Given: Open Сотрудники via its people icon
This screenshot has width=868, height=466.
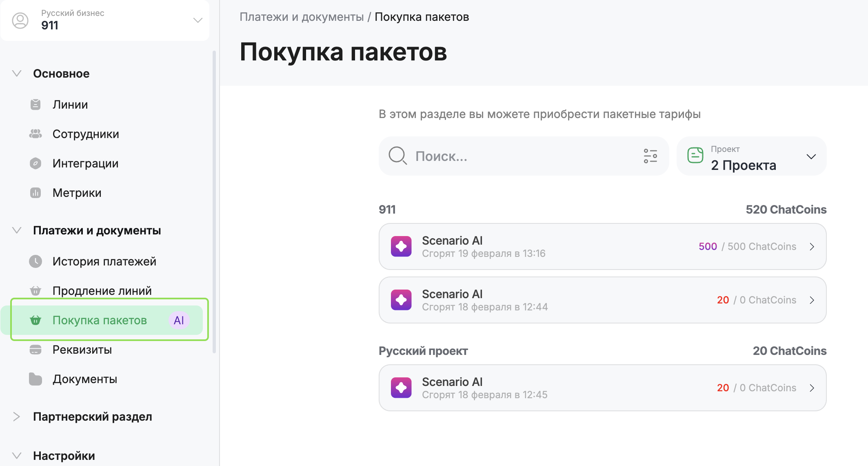Looking at the screenshot, I should click(36, 134).
